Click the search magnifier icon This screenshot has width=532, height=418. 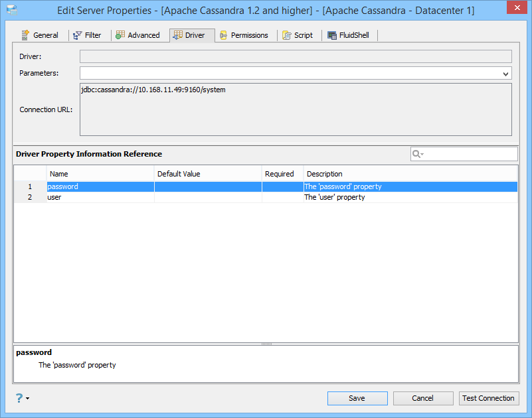click(x=416, y=154)
